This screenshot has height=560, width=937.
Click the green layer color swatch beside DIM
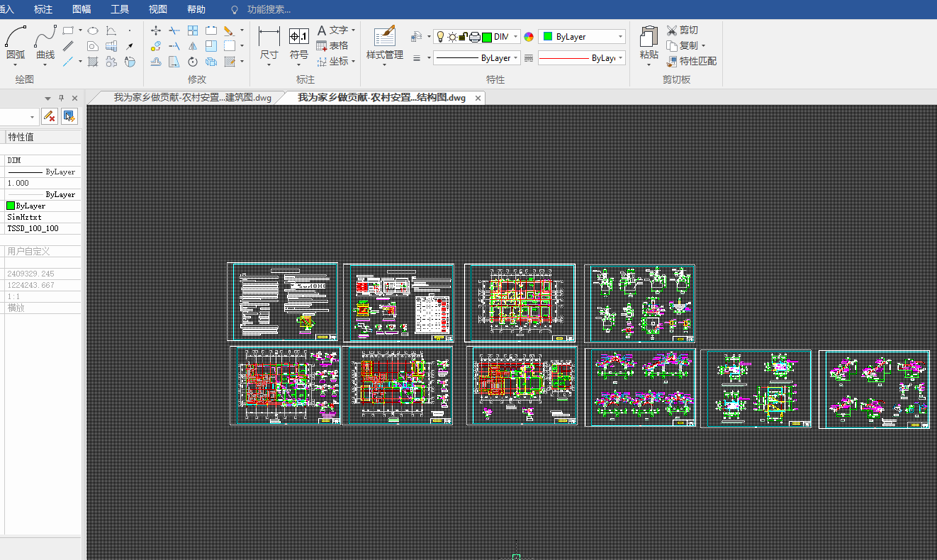(487, 37)
